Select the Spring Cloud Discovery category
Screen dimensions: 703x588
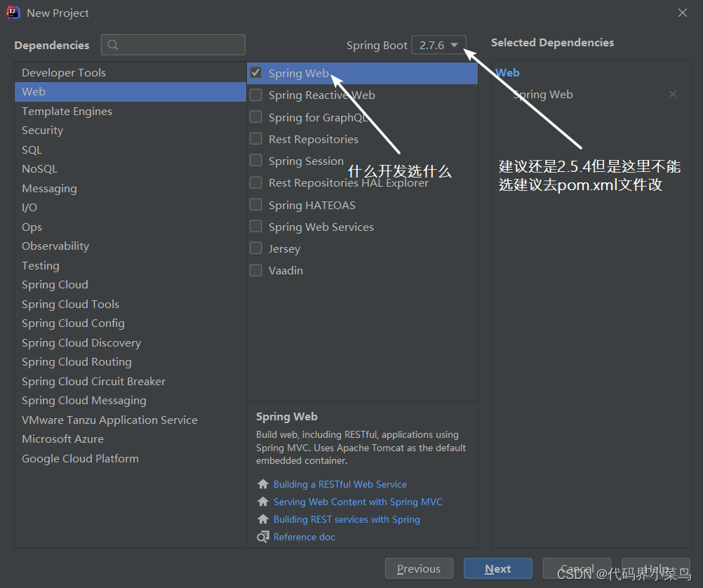click(81, 342)
